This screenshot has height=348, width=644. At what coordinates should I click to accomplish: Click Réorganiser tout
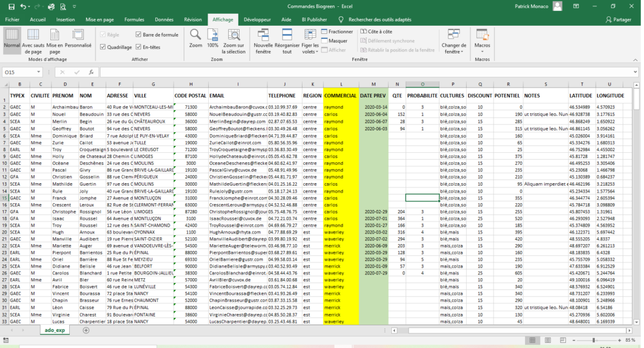(287, 41)
